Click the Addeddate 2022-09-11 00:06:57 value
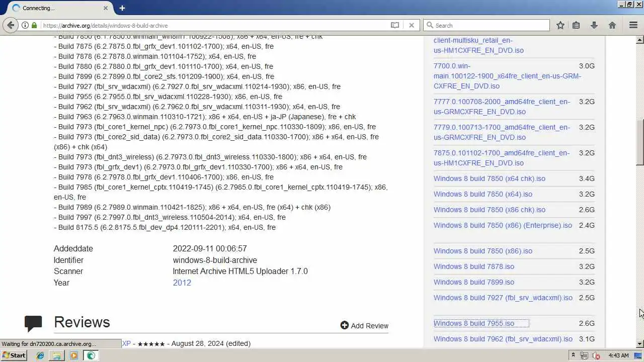 pyautogui.click(x=210, y=248)
